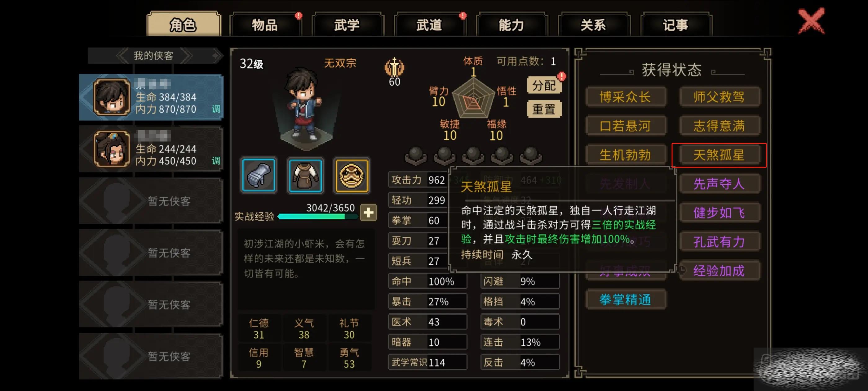The height and width of the screenshot is (391, 868).
Task: Click the first empty orb slot
Action: pyautogui.click(x=415, y=155)
